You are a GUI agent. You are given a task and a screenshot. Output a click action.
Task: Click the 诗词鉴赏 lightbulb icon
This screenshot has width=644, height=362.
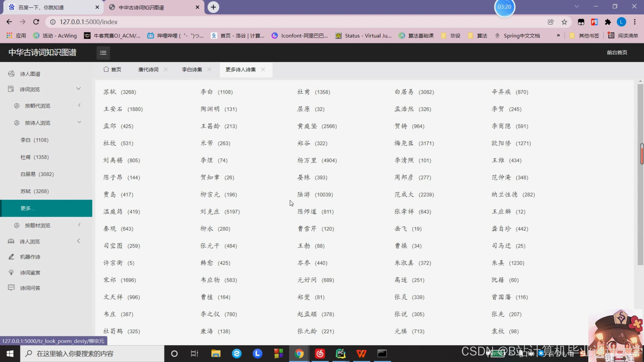[x=11, y=272]
